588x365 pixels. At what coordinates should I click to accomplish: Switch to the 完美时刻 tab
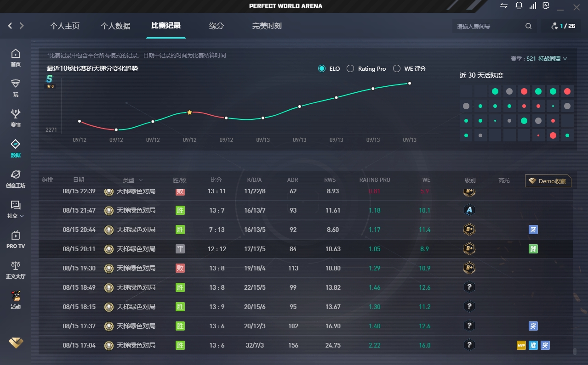pyautogui.click(x=267, y=26)
